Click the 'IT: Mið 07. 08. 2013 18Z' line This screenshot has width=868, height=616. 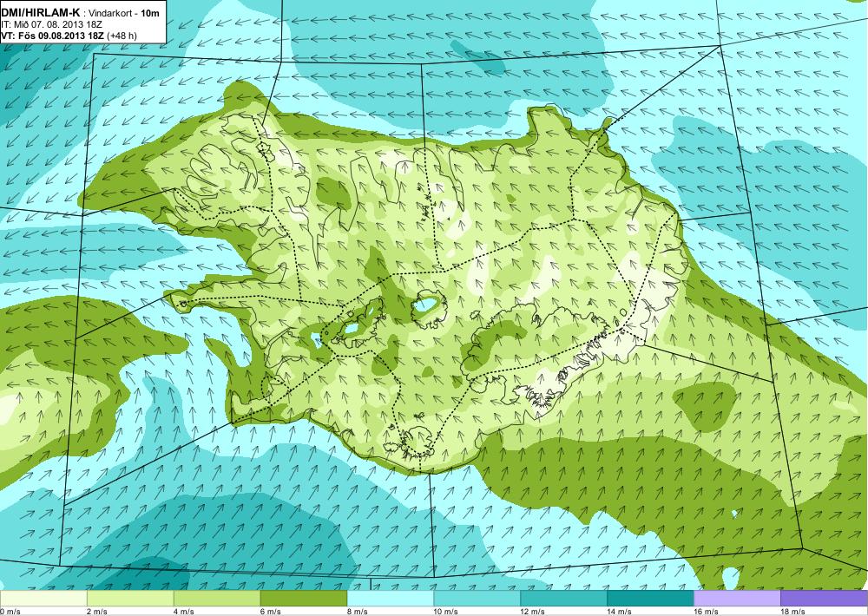pos(51,24)
